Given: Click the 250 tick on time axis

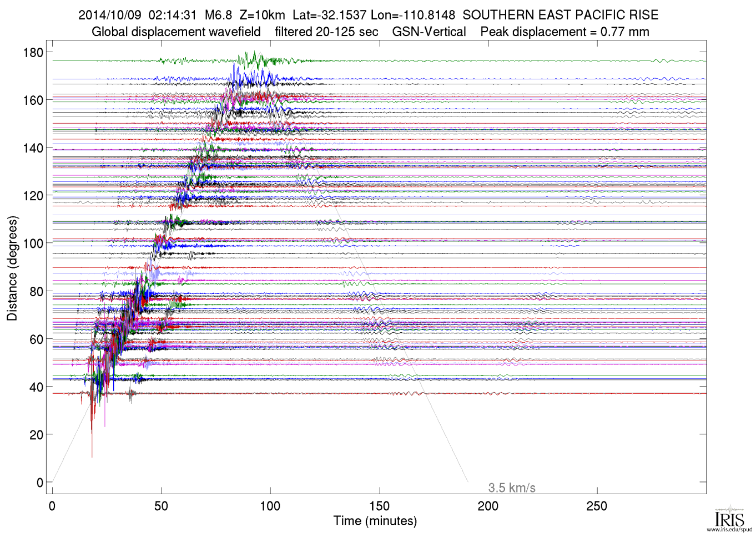Looking at the screenshot, I should (597, 506).
